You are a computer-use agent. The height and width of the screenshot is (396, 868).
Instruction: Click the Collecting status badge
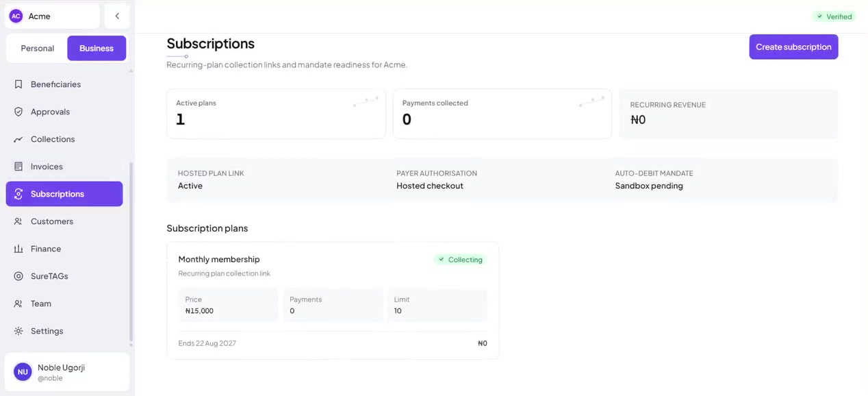(460, 260)
